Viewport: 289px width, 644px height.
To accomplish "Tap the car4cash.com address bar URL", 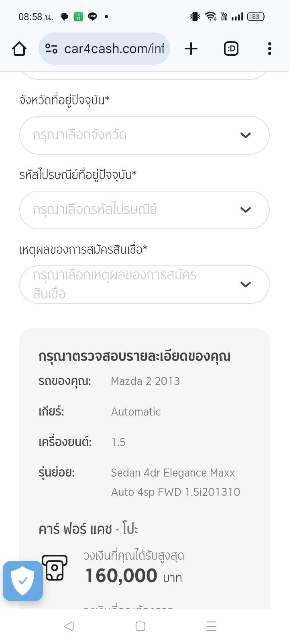I will (114, 49).
